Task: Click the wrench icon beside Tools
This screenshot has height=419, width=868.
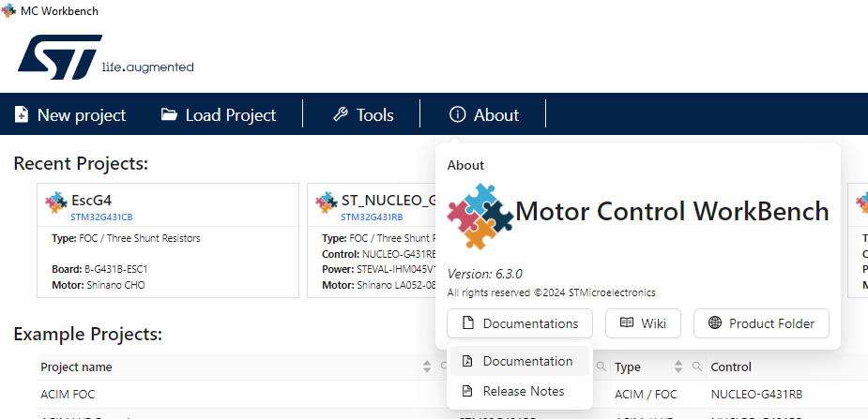Action: click(340, 114)
